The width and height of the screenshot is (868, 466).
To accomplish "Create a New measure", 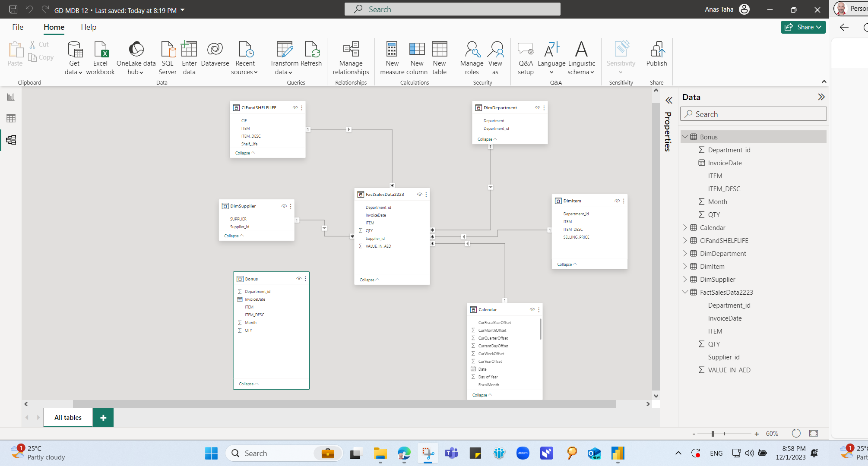I will tap(392, 58).
